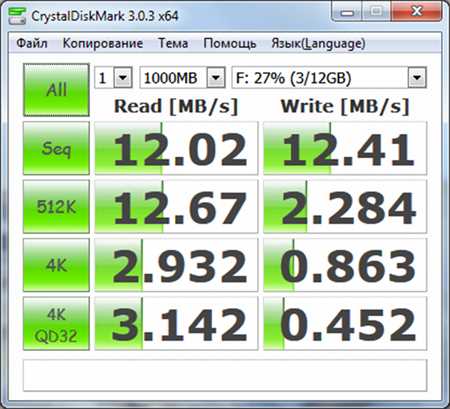Click the Seq read value 12.02

tap(176, 148)
